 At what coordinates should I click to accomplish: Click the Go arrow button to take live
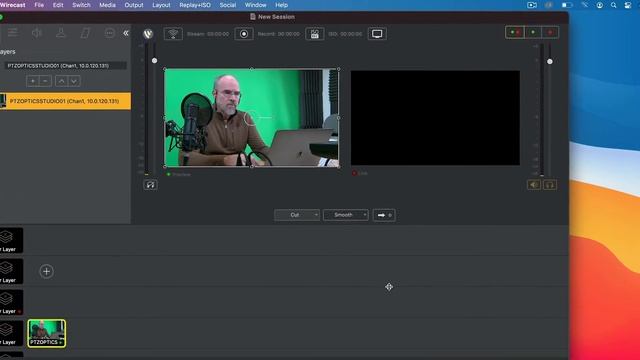pos(384,215)
